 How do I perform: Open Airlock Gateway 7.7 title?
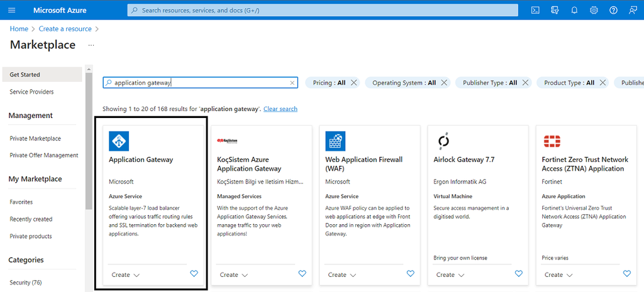click(464, 160)
